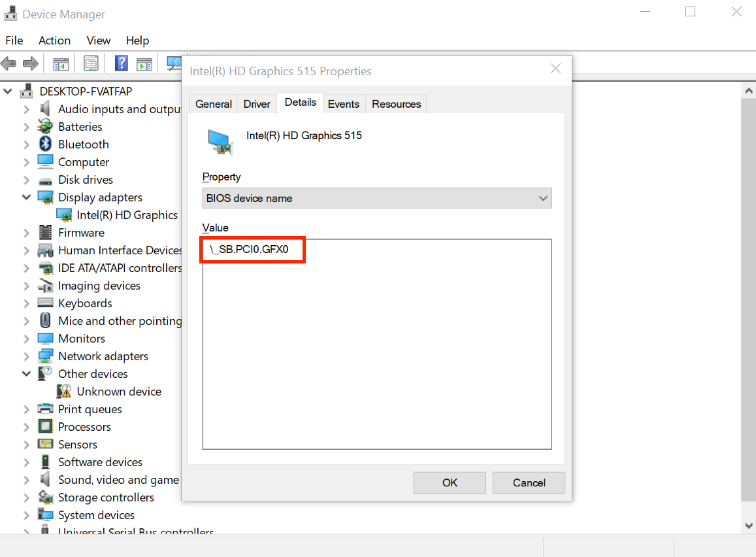The height and width of the screenshot is (557, 756).
Task: Switch to the Driver tab
Action: click(x=257, y=104)
